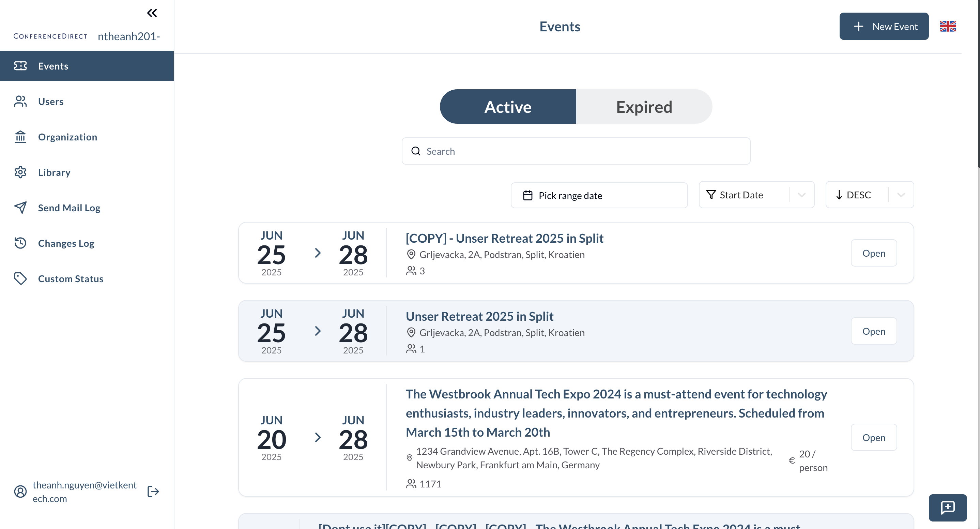Log out using the sign-out icon
Viewport: 980px width, 529px height.
pos(153,491)
